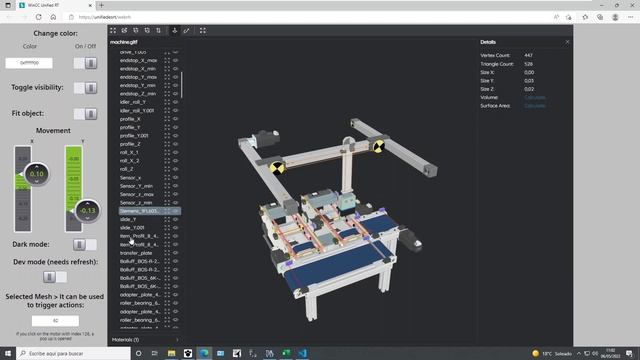Click the mesh tree vertical scrollbar
640x360 pixels.
pyautogui.click(x=182, y=85)
